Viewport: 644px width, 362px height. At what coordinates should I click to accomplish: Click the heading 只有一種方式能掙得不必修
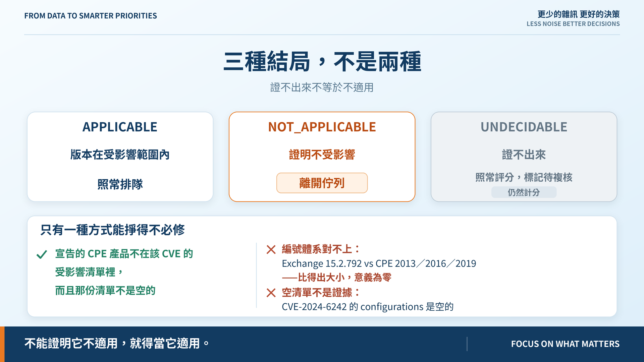113,230
